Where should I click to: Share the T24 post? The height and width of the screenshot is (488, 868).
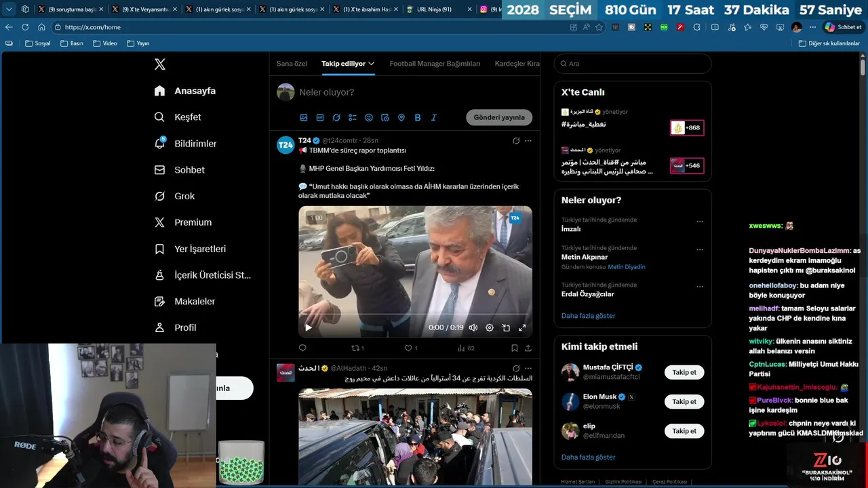coord(528,348)
